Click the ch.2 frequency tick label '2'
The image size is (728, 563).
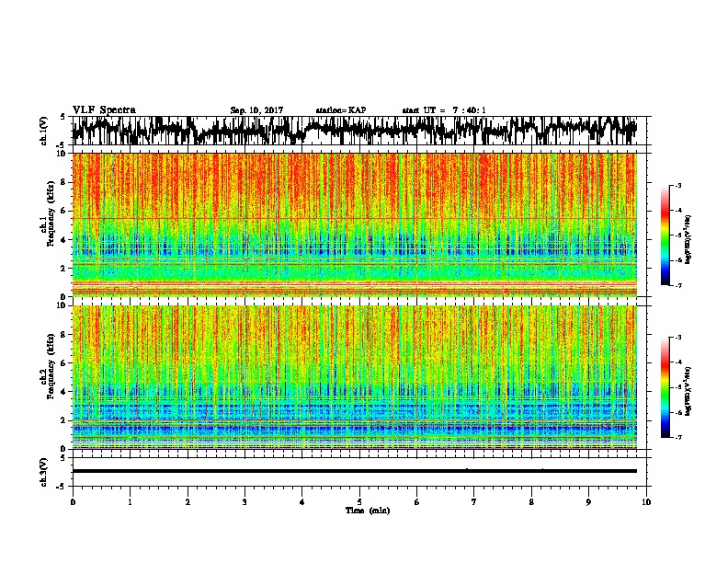pyautogui.click(x=63, y=420)
